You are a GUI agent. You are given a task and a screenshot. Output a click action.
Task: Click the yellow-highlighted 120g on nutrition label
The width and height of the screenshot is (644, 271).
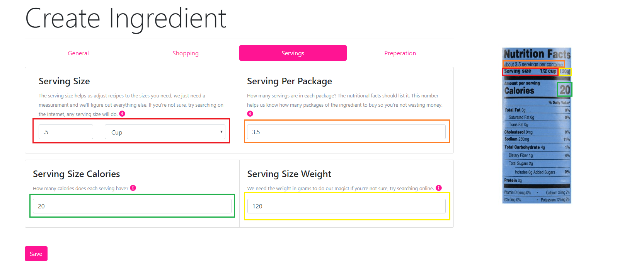point(565,72)
